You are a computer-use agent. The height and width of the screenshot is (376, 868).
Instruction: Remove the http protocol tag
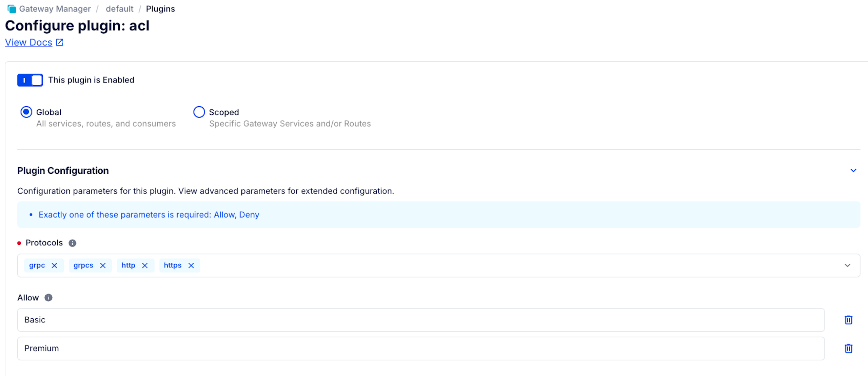point(145,265)
